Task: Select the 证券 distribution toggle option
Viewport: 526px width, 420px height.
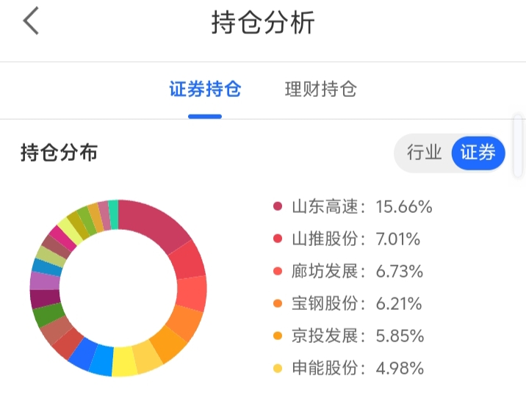Action: coord(478,153)
